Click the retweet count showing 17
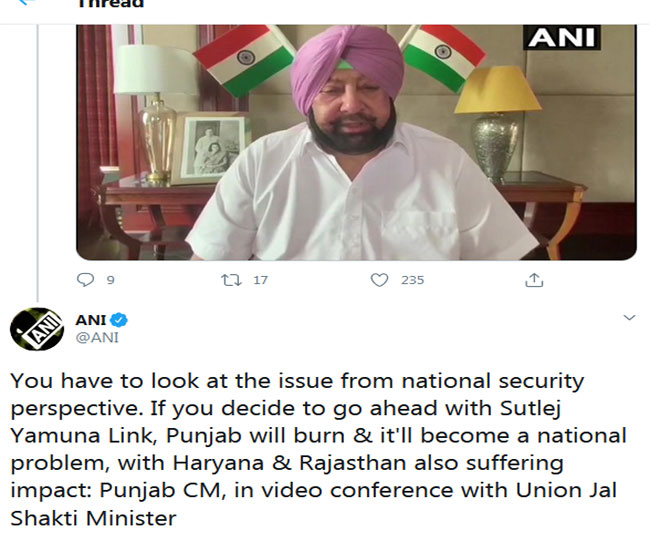Viewport: 650px width, 540px height. (260, 280)
